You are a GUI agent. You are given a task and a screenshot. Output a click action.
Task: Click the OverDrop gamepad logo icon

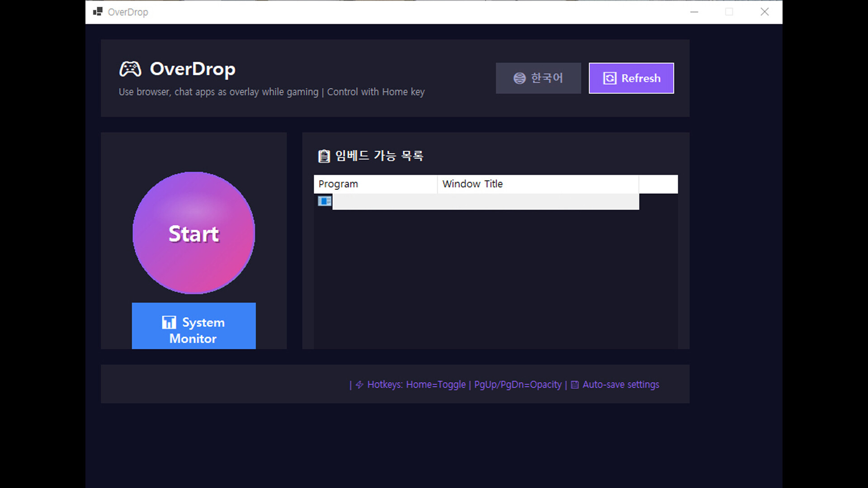tap(130, 69)
